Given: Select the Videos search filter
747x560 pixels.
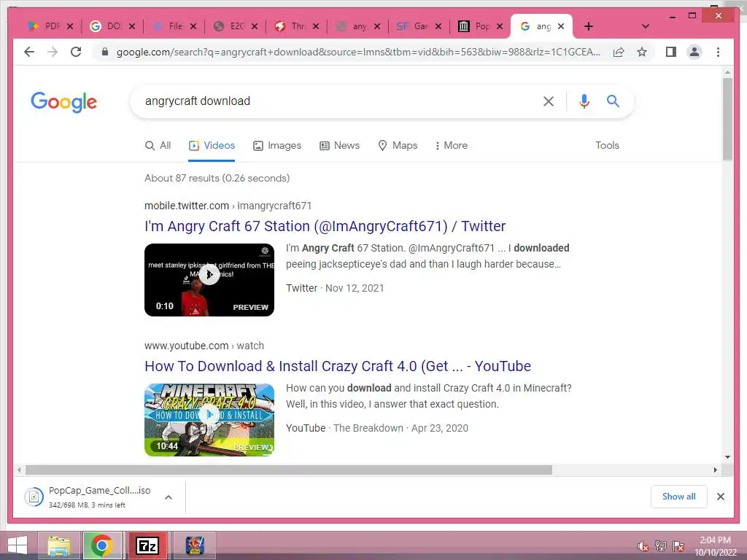Looking at the screenshot, I should click(x=212, y=145).
